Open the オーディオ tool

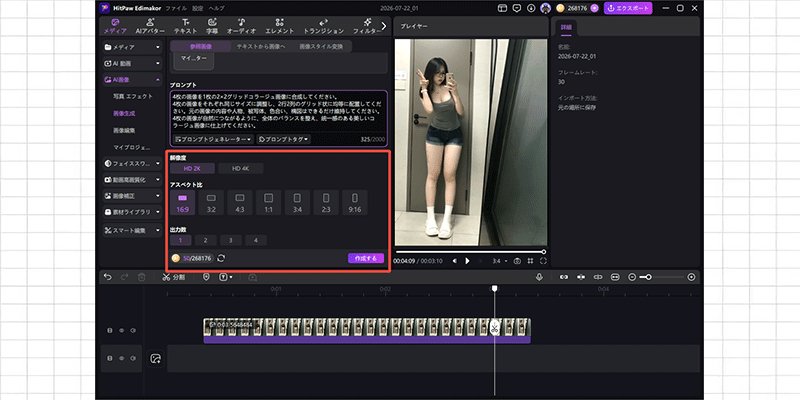[241, 26]
